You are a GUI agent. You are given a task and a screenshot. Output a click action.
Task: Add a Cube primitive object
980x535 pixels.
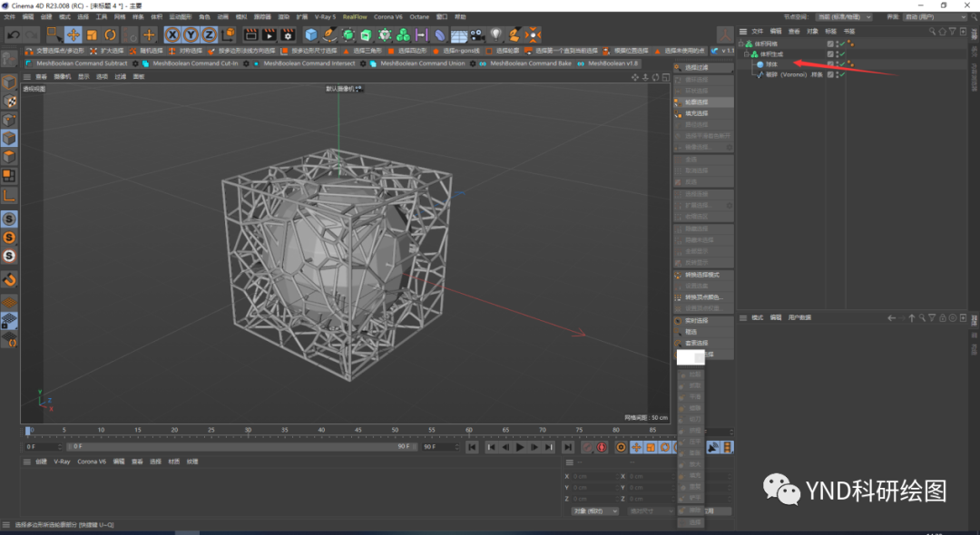coord(311,35)
